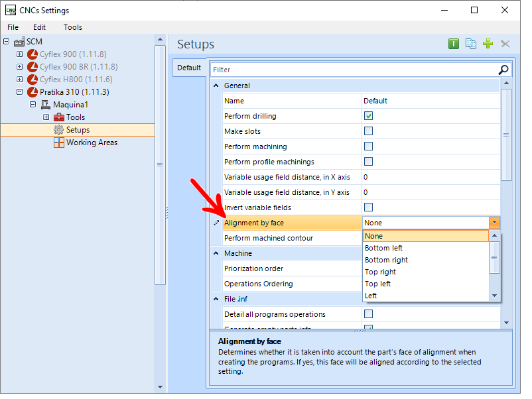Click tree panel scroll down arrow
This screenshot has width=532, height=399.
click(x=160, y=387)
